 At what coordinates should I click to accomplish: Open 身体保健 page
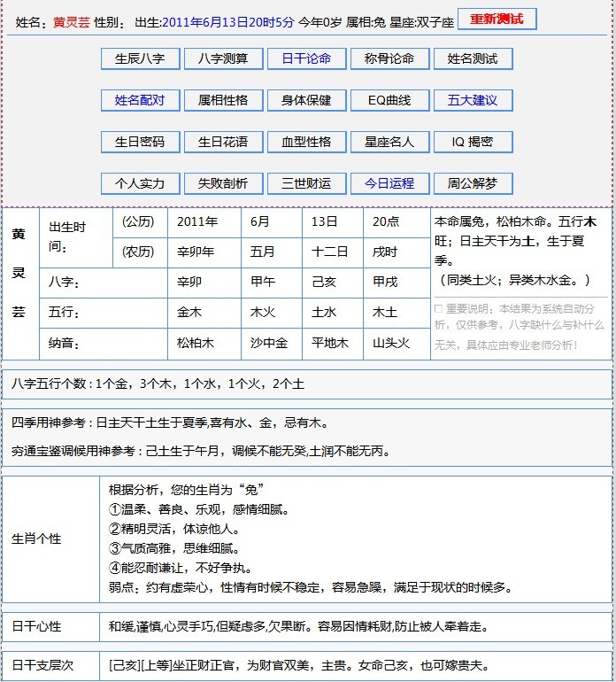coord(306,100)
